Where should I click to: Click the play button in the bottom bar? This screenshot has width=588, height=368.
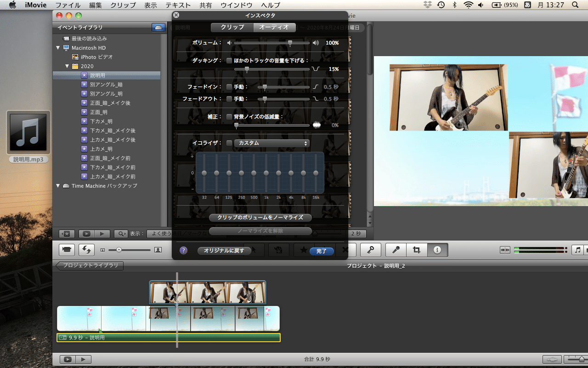click(x=83, y=359)
